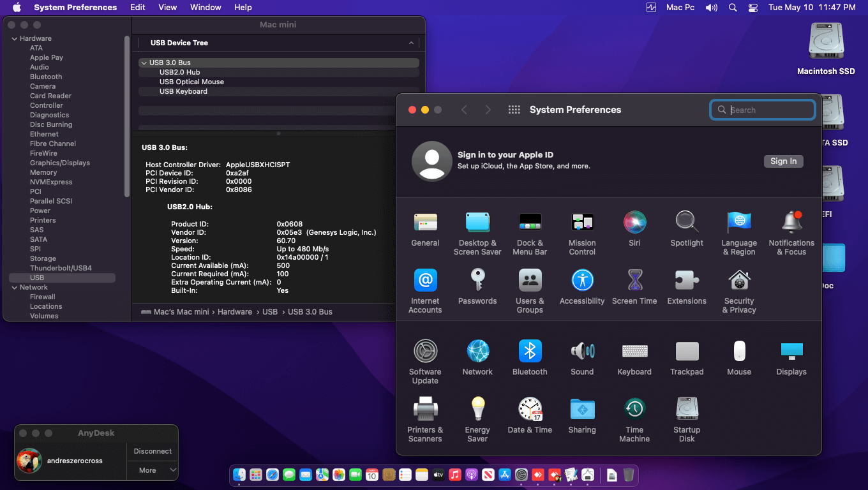This screenshot has width=868, height=490.
Task: Click the Software Update icon
Action: tap(425, 352)
